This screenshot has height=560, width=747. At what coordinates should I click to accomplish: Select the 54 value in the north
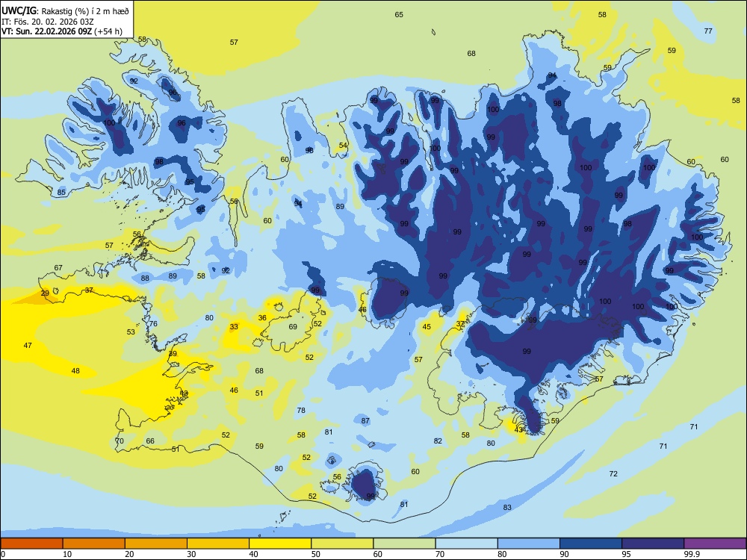point(343,146)
